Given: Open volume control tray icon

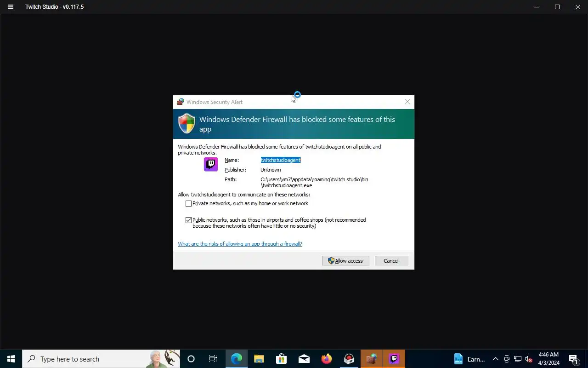Looking at the screenshot, I should [x=529, y=359].
